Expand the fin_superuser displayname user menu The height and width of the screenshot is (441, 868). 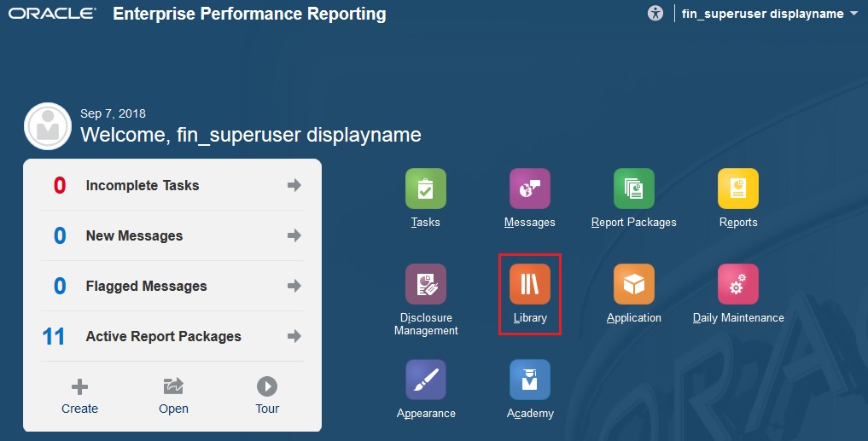tap(853, 15)
